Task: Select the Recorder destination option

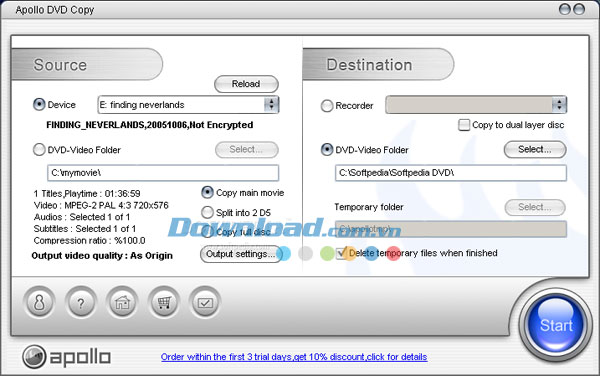Action: coord(327,106)
